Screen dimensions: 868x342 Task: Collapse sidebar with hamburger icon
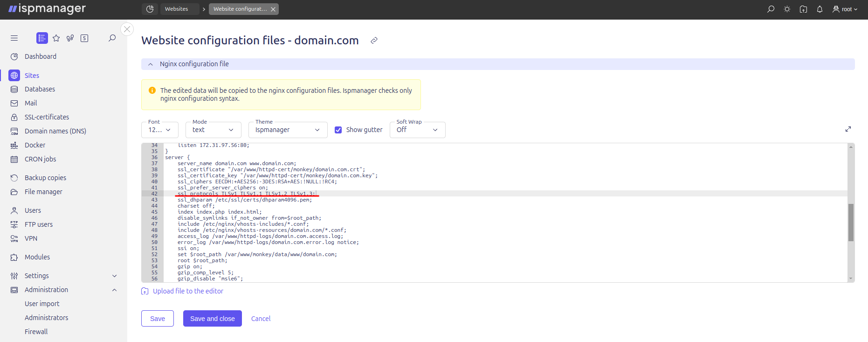click(14, 38)
